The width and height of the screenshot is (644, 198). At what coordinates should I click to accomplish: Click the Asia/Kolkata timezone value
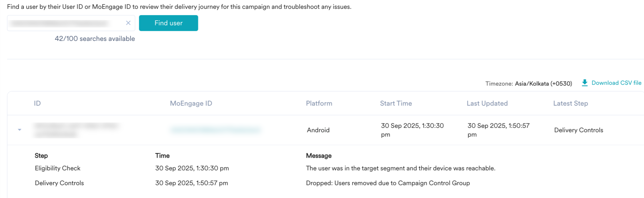click(543, 84)
